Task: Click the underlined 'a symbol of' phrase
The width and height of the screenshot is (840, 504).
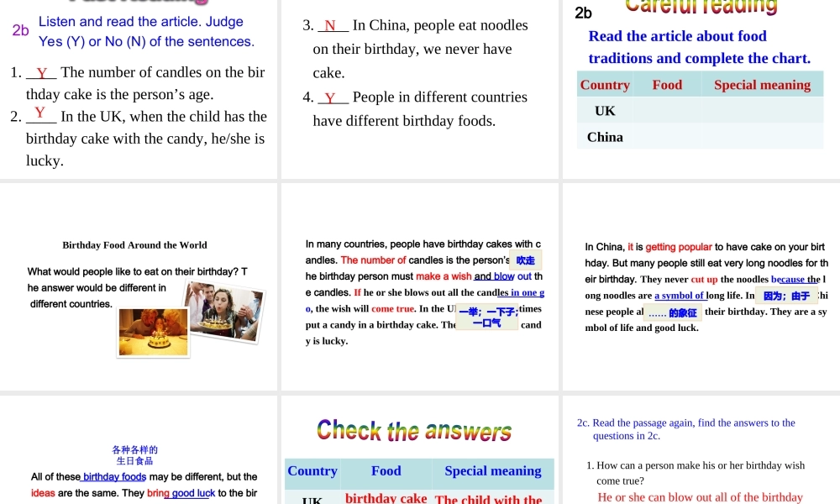Action: point(680,296)
